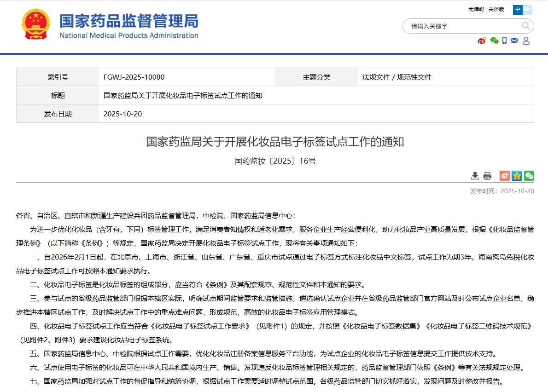
Task: Share the article to WeChat
Action: coord(529,176)
